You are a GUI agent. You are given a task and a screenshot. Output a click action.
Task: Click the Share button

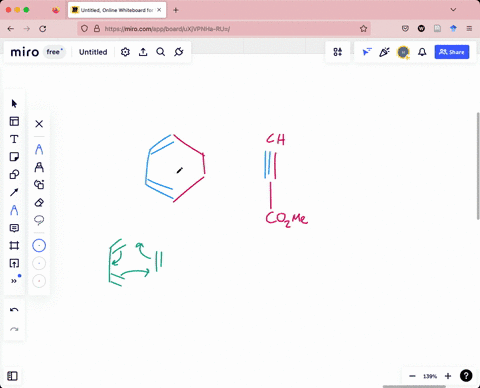coord(452,52)
